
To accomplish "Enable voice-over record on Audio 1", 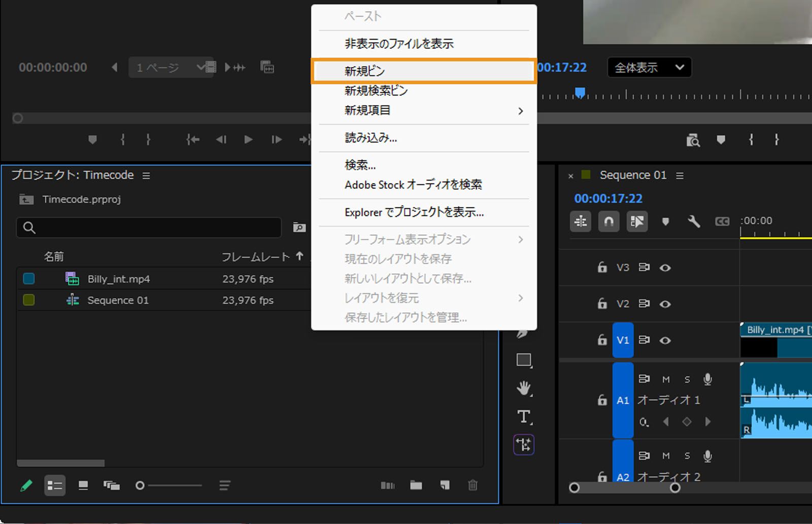I will pyautogui.click(x=707, y=379).
